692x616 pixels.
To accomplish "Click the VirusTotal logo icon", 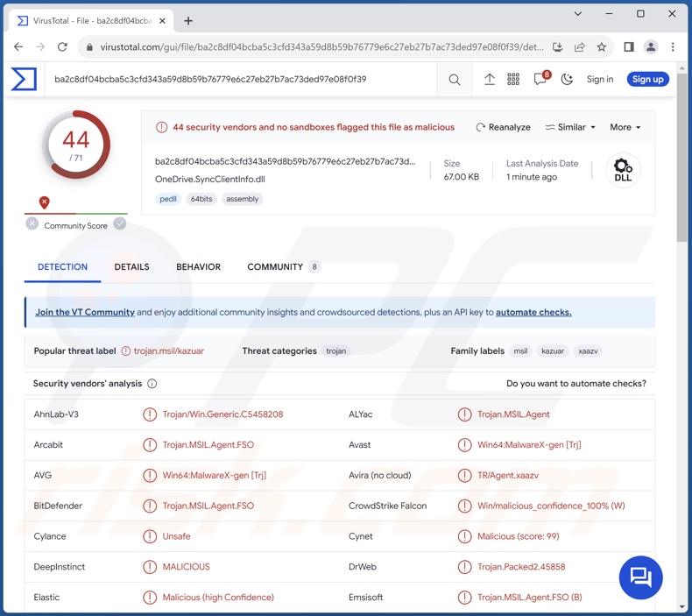I will [24, 79].
